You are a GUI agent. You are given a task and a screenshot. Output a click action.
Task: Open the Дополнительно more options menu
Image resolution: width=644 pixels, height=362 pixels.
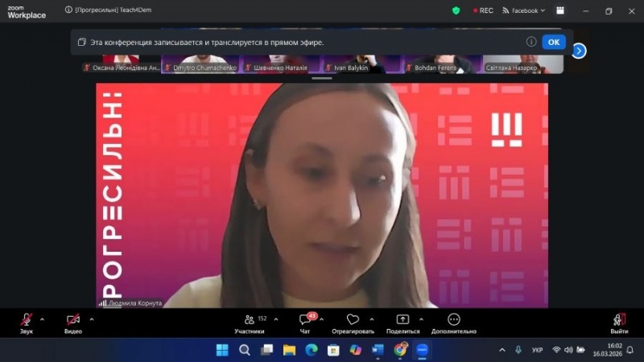point(453,319)
